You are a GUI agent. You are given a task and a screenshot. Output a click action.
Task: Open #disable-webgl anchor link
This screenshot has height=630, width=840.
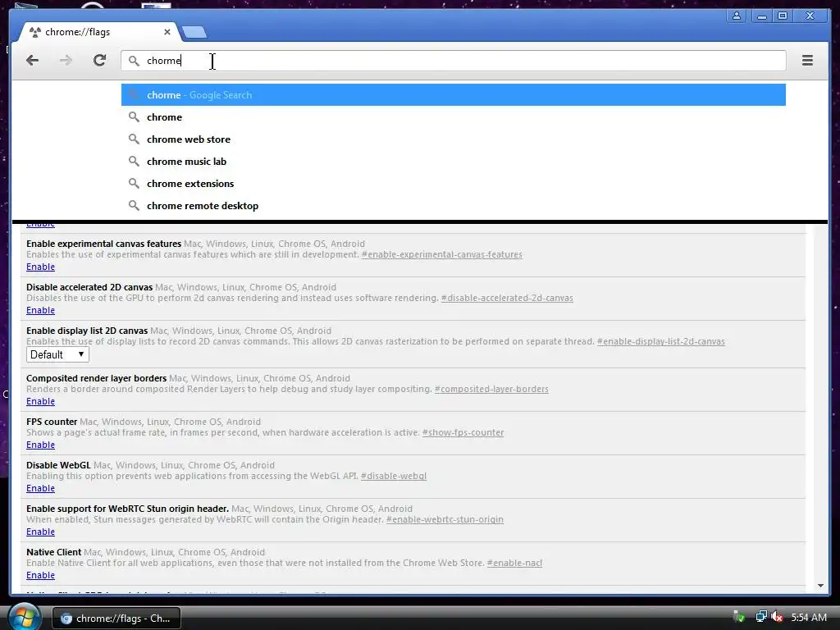click(394, 476)
